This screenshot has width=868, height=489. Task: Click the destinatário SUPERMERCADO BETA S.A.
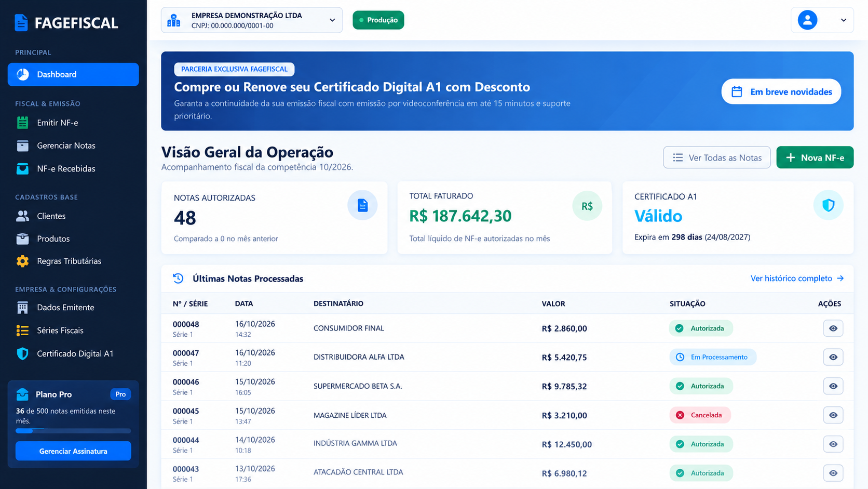358,386
